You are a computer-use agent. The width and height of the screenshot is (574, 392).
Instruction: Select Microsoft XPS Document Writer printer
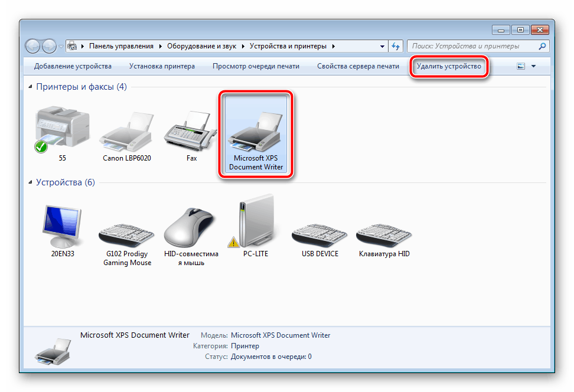(x=256, y=135)
